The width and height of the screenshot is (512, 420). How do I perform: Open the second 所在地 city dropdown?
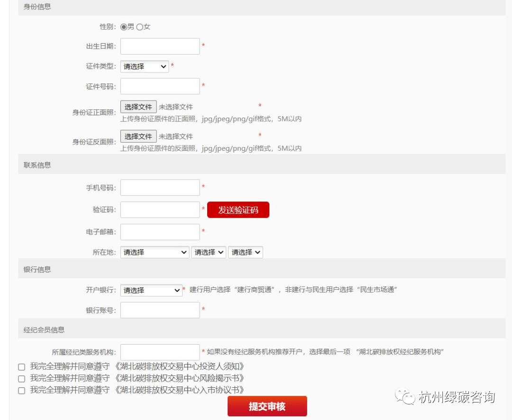click(x=209, y=252)
